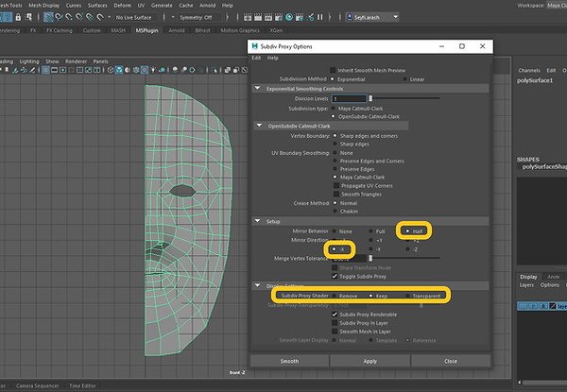Enable Inherit Smooth Mesh Preview checkbox
The width and height of the screenshot is (567, 392).
point(333,70)
